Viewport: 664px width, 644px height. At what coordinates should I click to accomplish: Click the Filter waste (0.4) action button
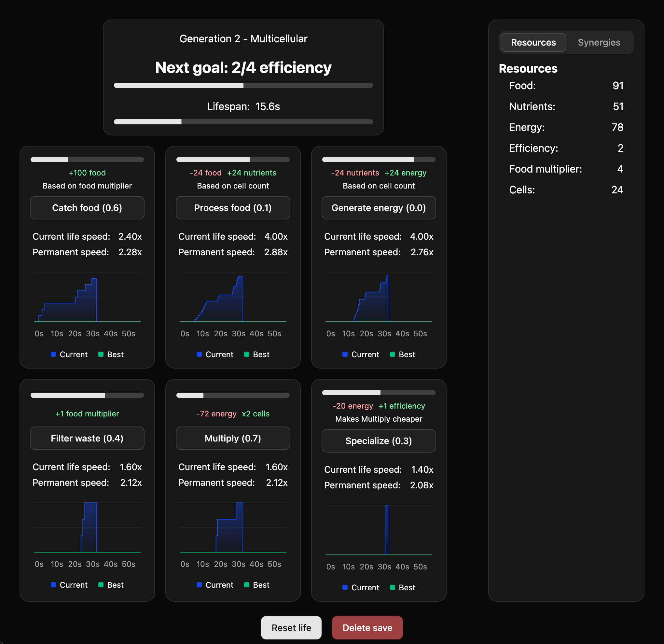(87, 438)
